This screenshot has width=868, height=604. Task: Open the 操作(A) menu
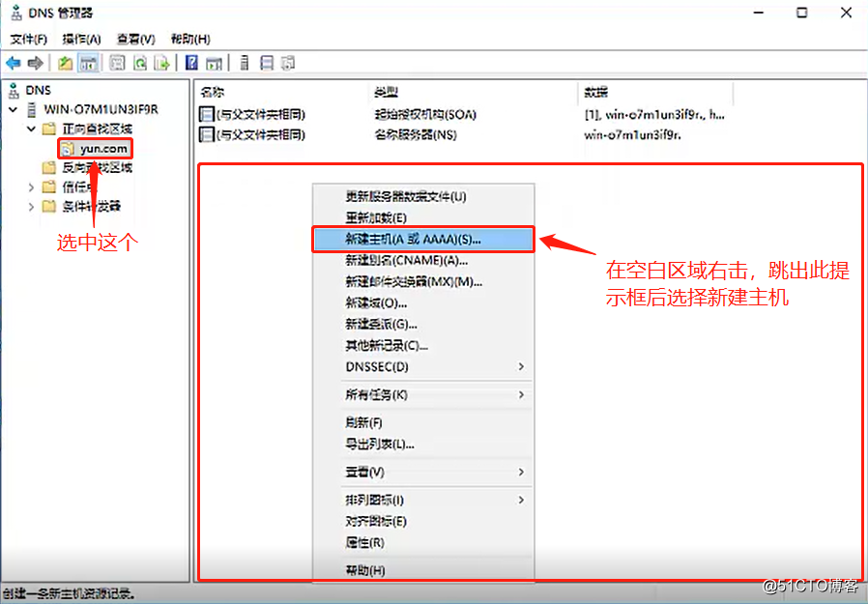pos(81,39)
